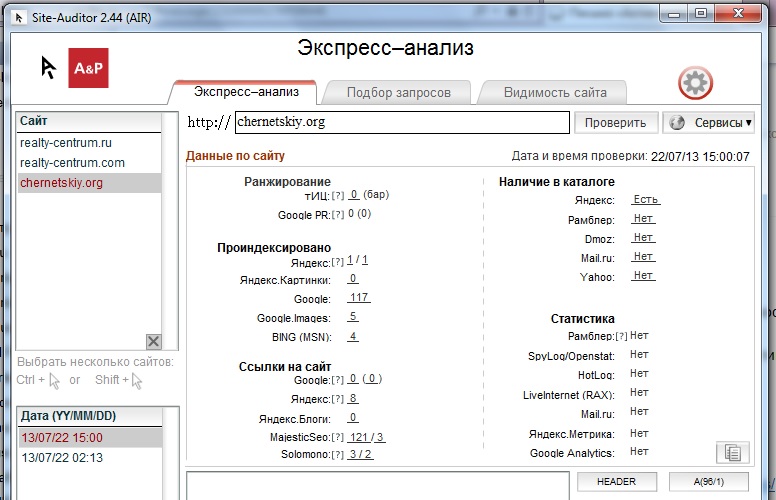The height and width of the screenshot is (500, 776).
Task: Click the SpyLog/Openstat Нет value
Action: click(x=639, y=354)
